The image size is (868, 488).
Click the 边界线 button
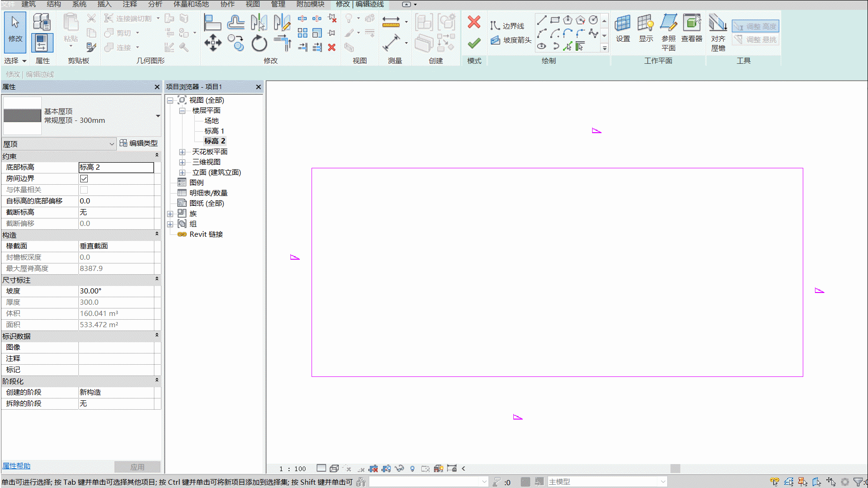click(x=507, y=26)
